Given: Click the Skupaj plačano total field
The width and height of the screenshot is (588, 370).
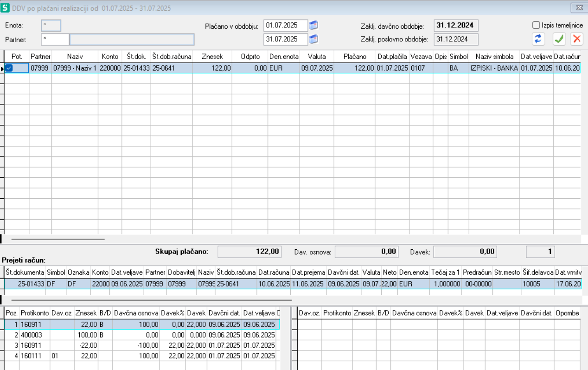Looking at the screenshot, I should tap(249, 252).
